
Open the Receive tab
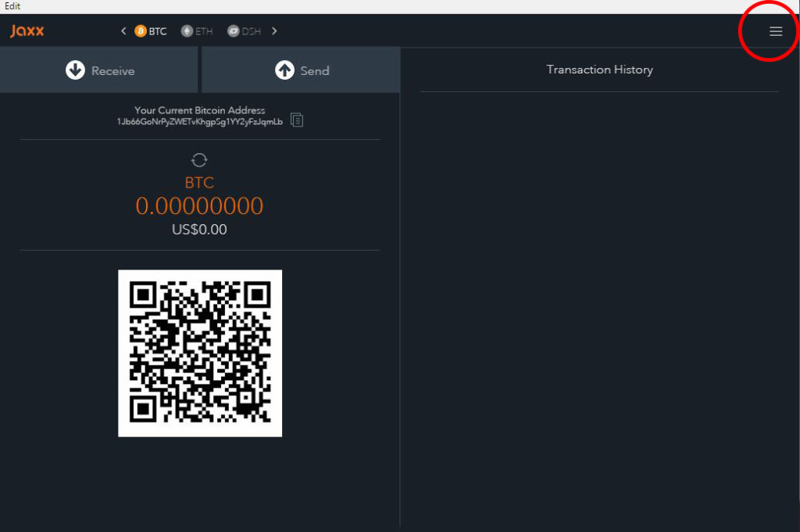tap(99, 70)
